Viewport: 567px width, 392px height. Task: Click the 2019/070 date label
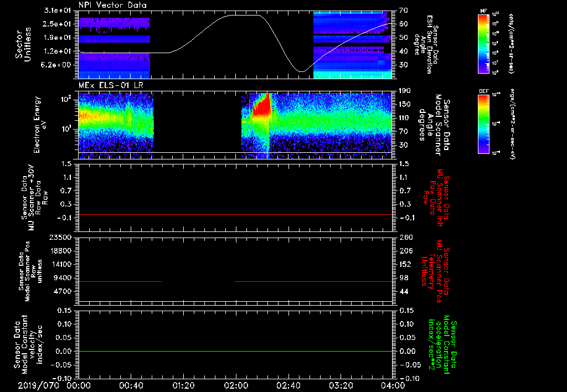pos(38,385)
